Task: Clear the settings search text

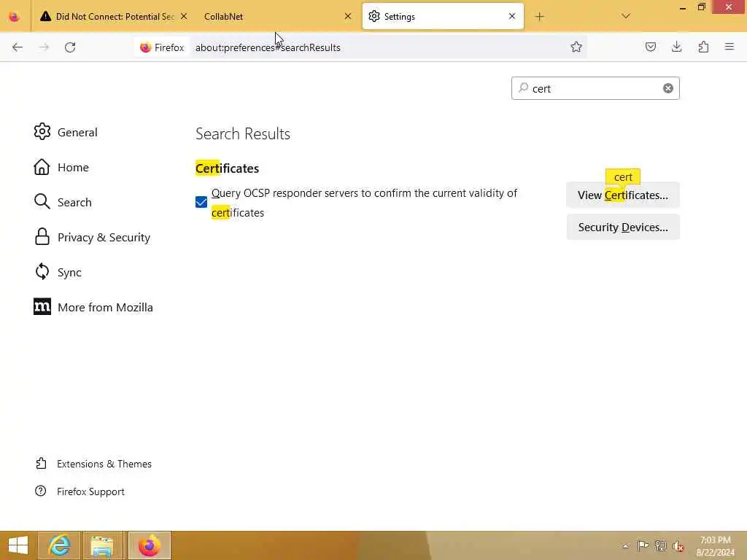Action: [x=668, y=88]
